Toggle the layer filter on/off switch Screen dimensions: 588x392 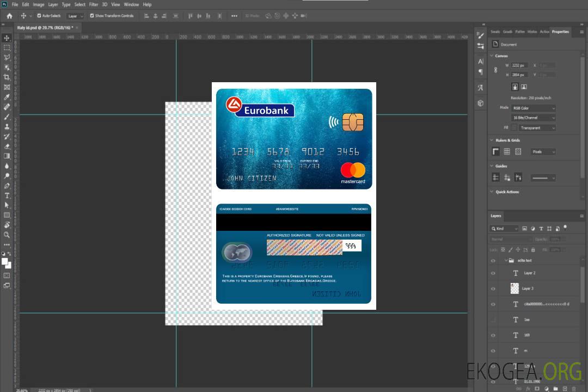(x=565, y=228)
